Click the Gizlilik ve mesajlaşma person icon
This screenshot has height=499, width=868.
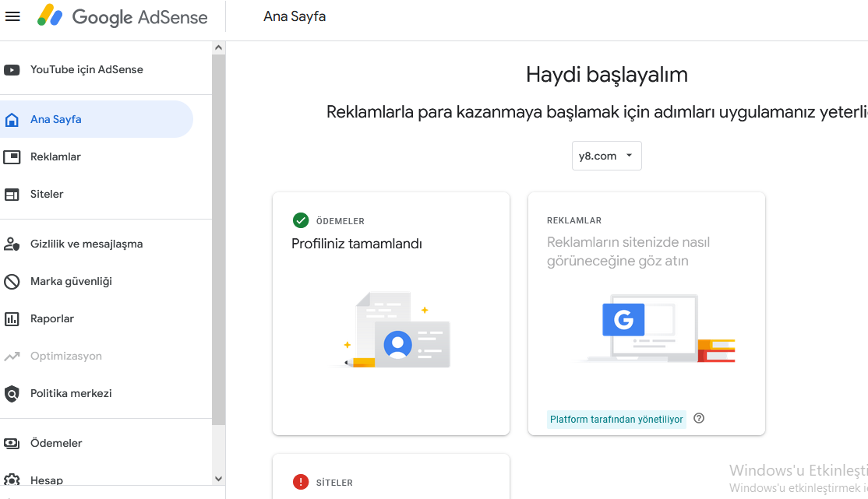click(12, 244)
